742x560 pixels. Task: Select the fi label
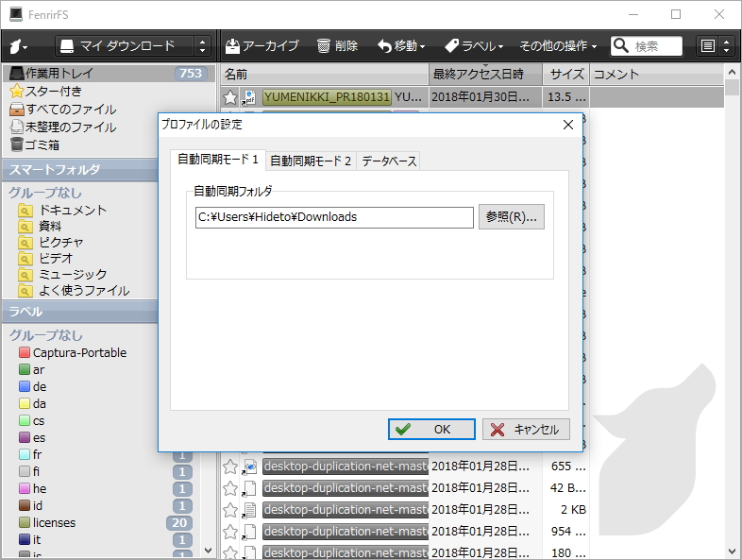point(29,471)
